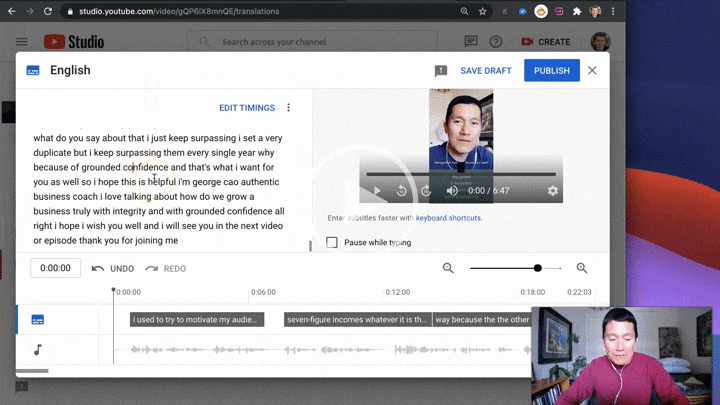Viewport: 720px width, 405px height.
Task: Open more options beside Edit Timings
Action: coord(288,107)
